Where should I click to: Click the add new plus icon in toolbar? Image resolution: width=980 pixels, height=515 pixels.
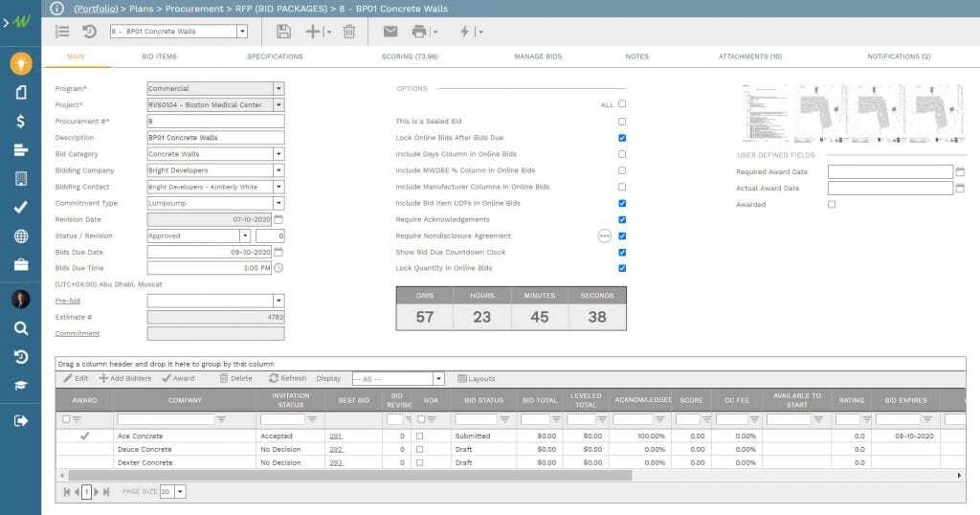pos(313,32)
